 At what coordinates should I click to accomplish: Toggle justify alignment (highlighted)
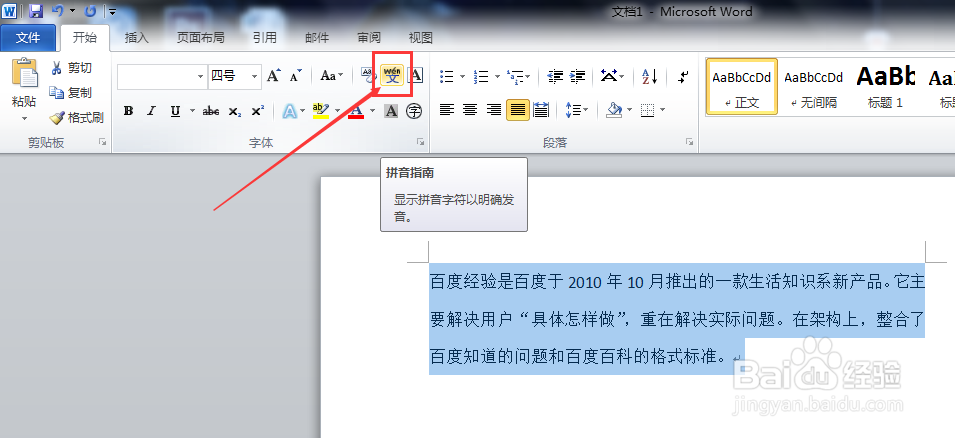point(518,110)
